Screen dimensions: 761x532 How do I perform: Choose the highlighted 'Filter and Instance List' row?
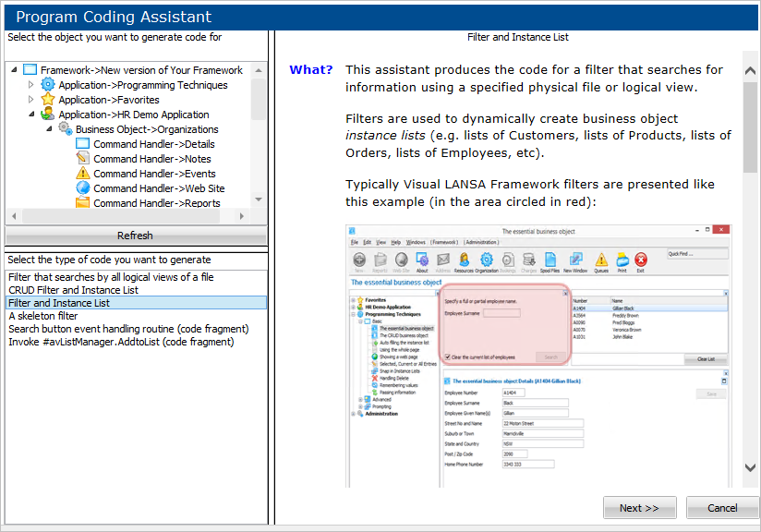136,303
